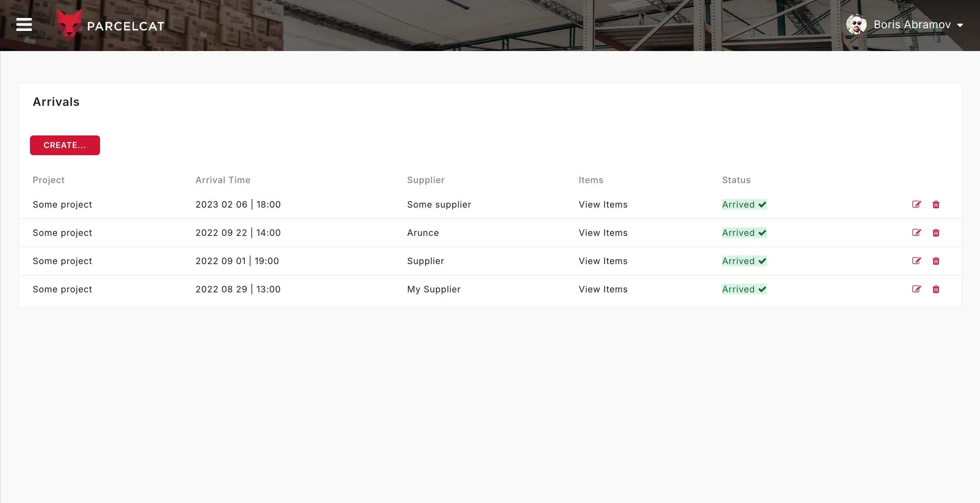The height and width of the screenshot is (503, 980).
Task: Click supplier name Arunce
Action: (423, 233)
